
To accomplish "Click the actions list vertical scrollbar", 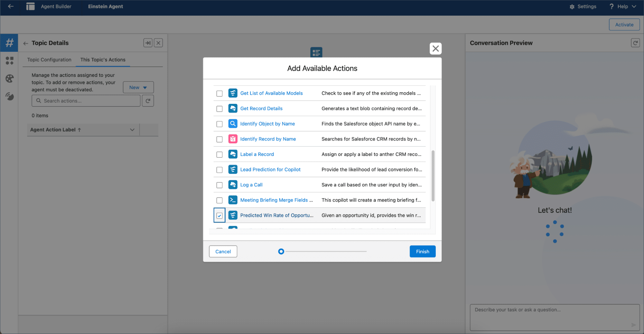I will (433, 176).
